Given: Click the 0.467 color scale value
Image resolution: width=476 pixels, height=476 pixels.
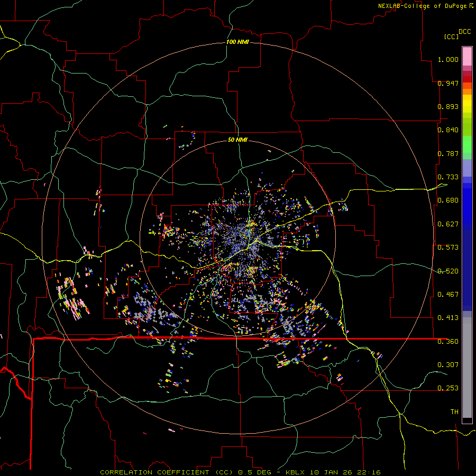Looking at the screenshot, I should click(448, 295).
